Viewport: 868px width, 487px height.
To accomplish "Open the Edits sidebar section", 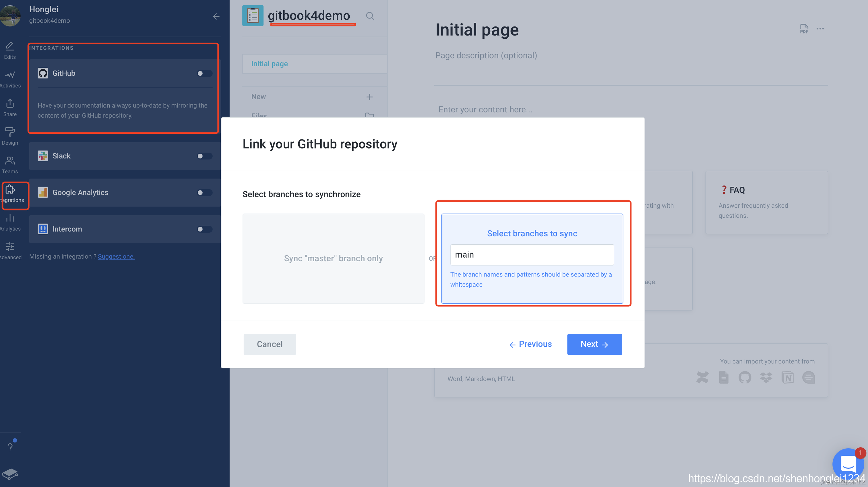I will click(x=10, y=50).
